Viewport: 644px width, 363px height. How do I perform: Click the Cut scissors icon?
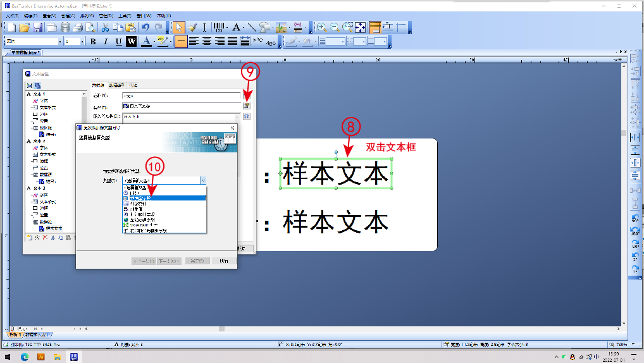pos(106,27)
